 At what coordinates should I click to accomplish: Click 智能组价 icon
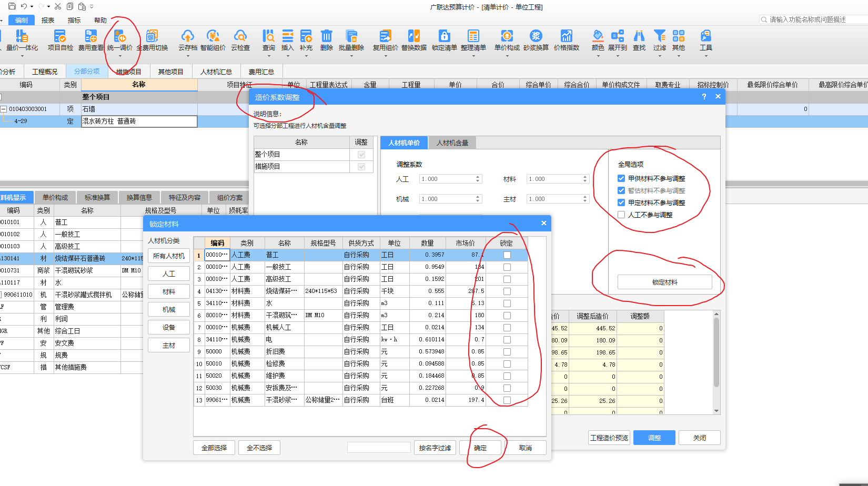tap(213, 36)
